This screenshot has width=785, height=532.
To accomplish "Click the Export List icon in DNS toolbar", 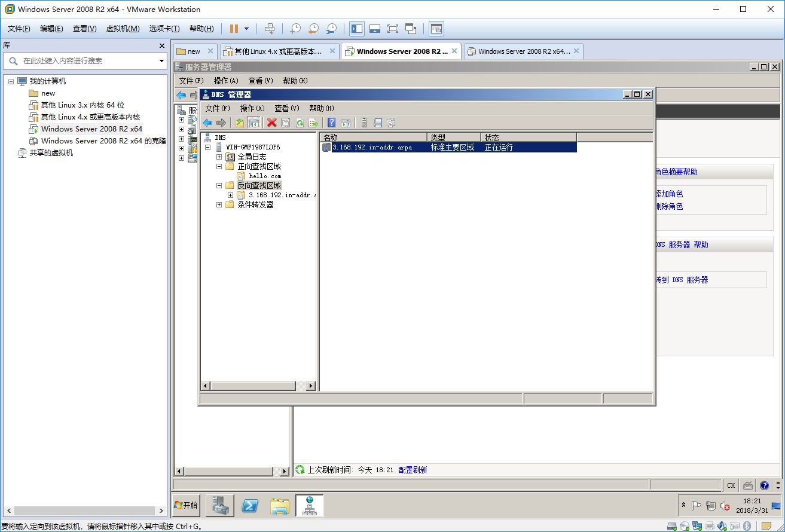I will 313,123.
